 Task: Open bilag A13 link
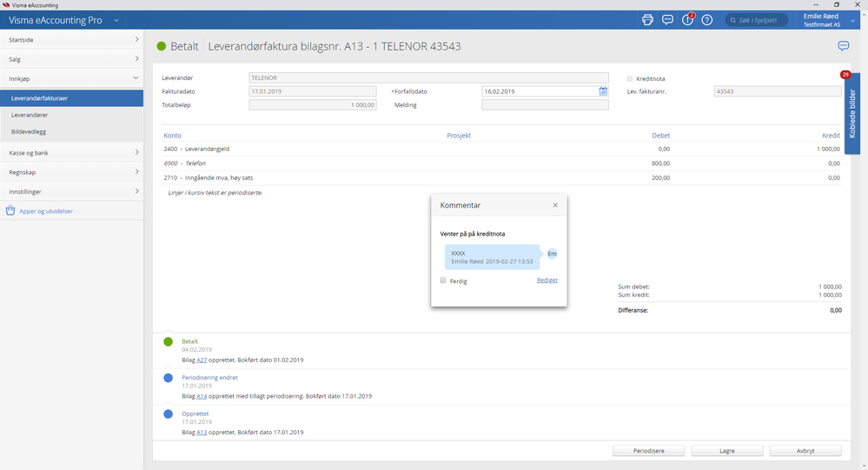(202, 432)
